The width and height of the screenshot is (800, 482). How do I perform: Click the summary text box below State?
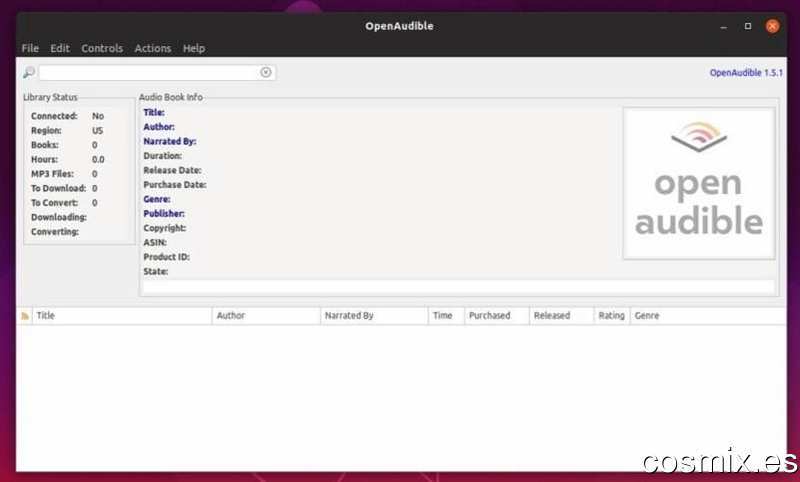tap(459, 287)
